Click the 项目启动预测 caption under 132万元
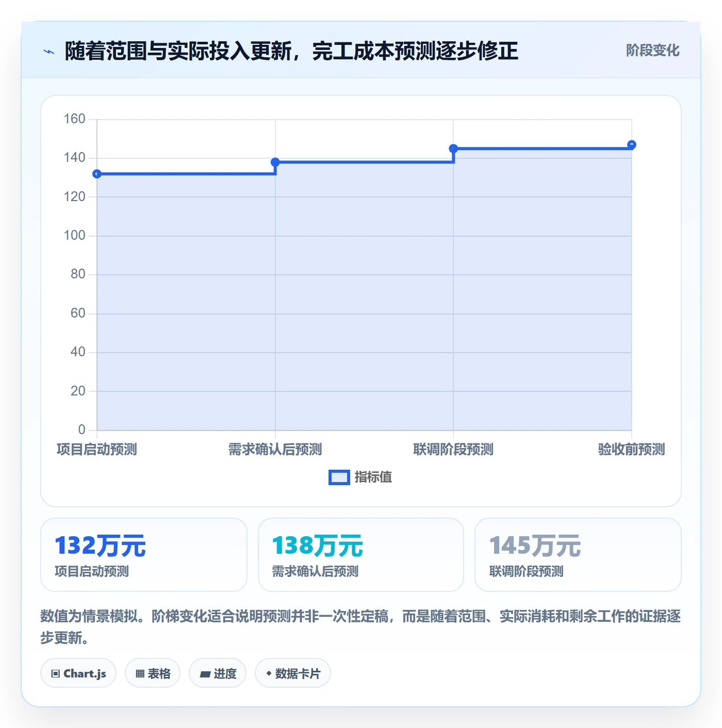Screen dimensions: 722x728 pos(92,571)
